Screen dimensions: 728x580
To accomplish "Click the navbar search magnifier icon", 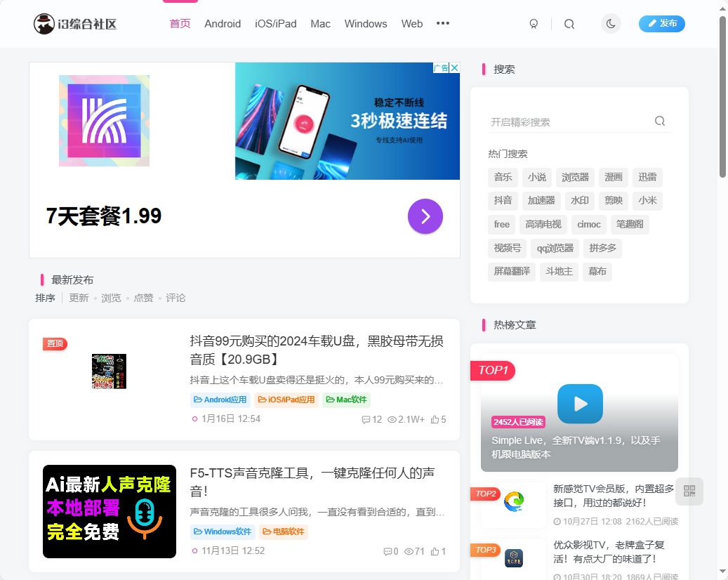I will point(569,23).
